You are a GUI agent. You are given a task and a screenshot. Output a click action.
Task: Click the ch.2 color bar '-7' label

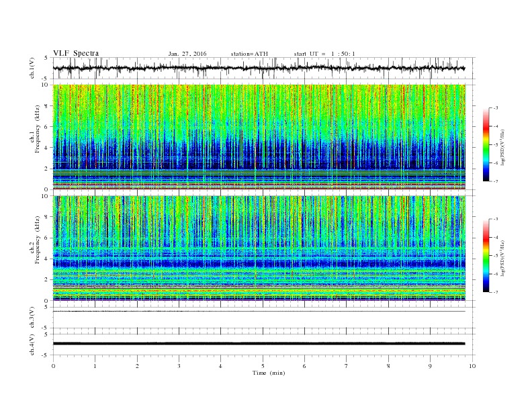click(496, 292)
